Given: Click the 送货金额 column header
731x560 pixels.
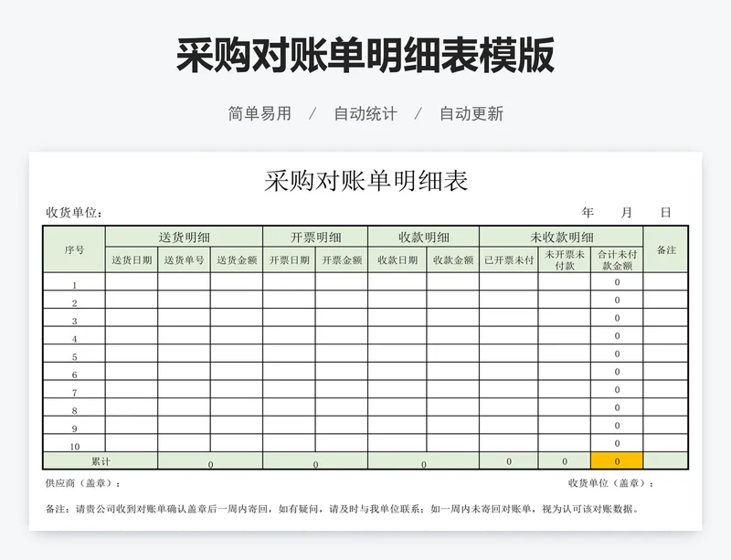Looking at the screenshot, I should [237, 259].
